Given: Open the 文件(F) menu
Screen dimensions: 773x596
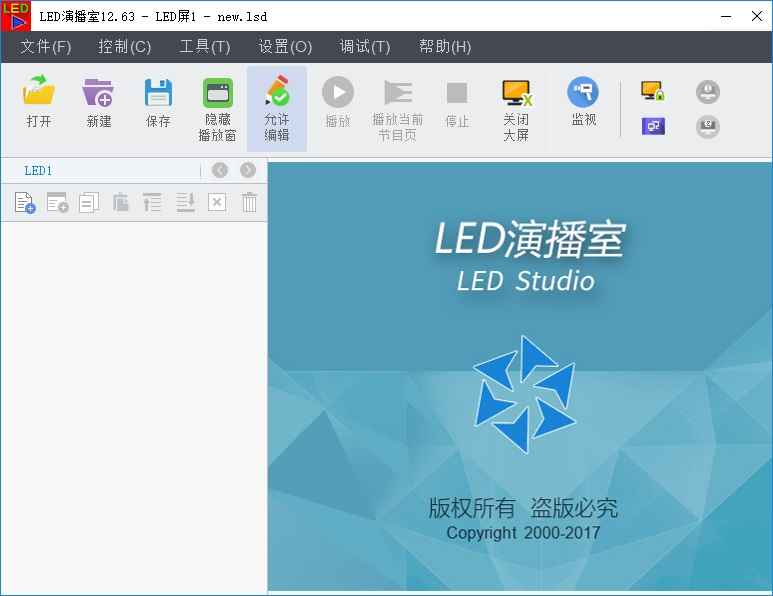Looking at the screenshot, I should point(45,47).
